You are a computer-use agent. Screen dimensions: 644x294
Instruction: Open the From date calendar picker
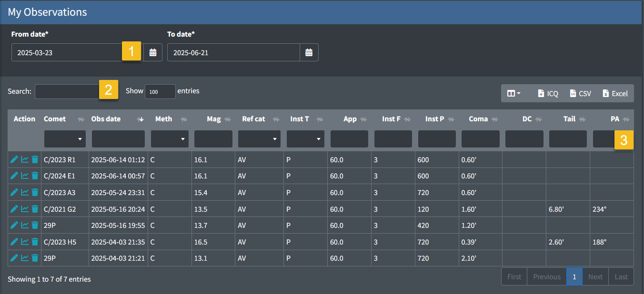pos(153,52)
